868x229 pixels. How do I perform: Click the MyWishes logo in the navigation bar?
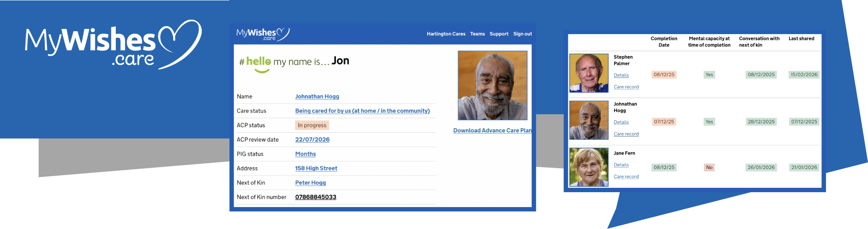[x=262, y=34]
